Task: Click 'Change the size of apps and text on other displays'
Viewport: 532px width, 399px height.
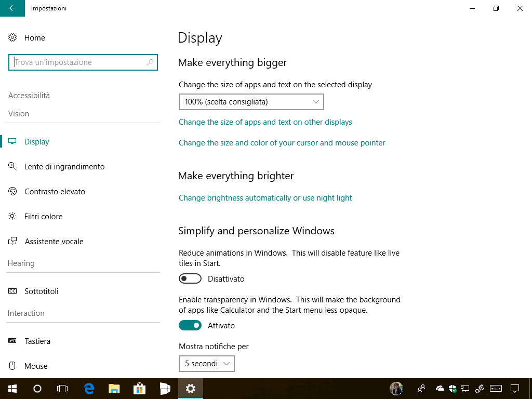Action: tap(265, 122)
